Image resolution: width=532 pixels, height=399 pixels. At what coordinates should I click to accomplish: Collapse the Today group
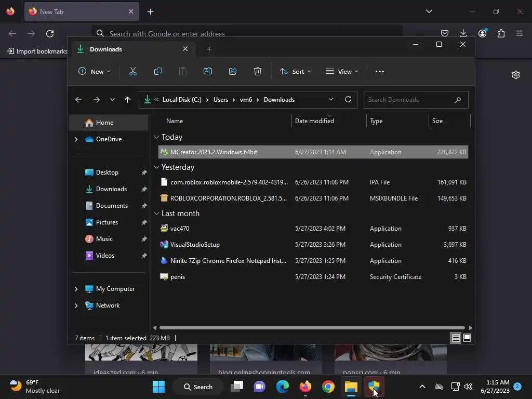[156, 137]
